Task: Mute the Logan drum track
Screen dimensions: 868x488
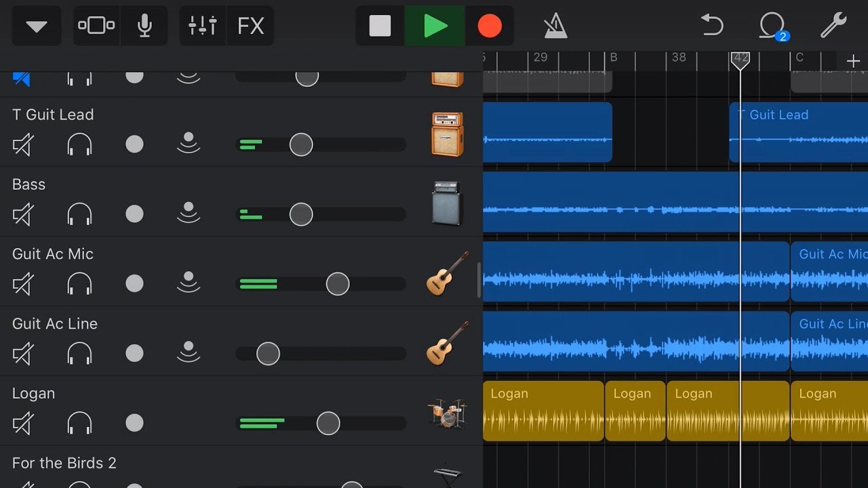Action: tap(22, 424)
